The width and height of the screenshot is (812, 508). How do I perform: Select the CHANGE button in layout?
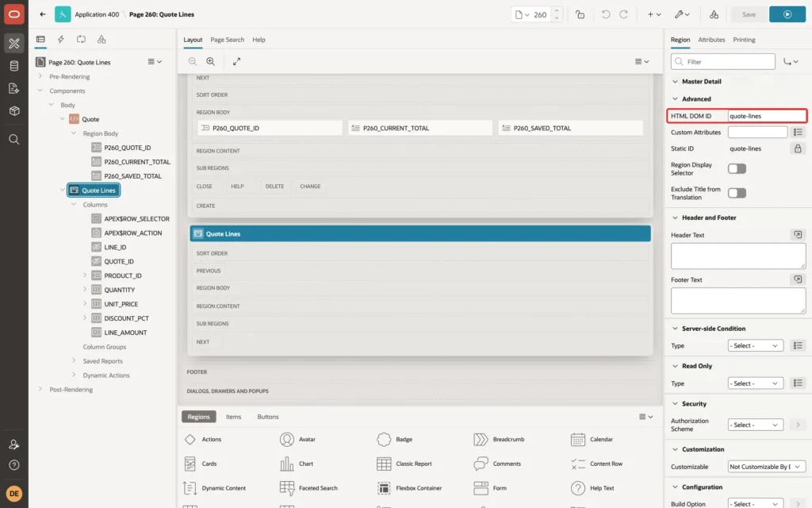pyautogui.click(x=310, y=186)
